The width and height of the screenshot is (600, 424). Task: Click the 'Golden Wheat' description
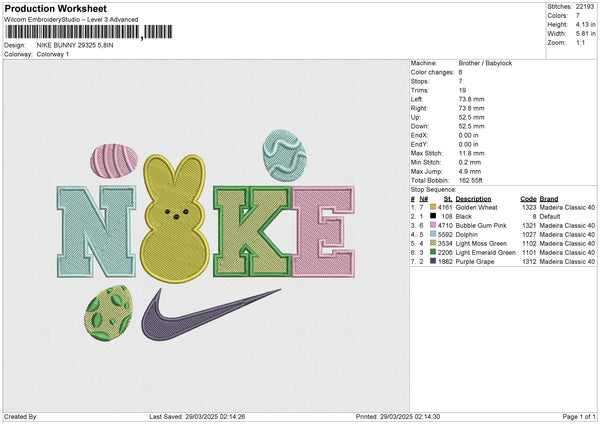click(476, 207)
